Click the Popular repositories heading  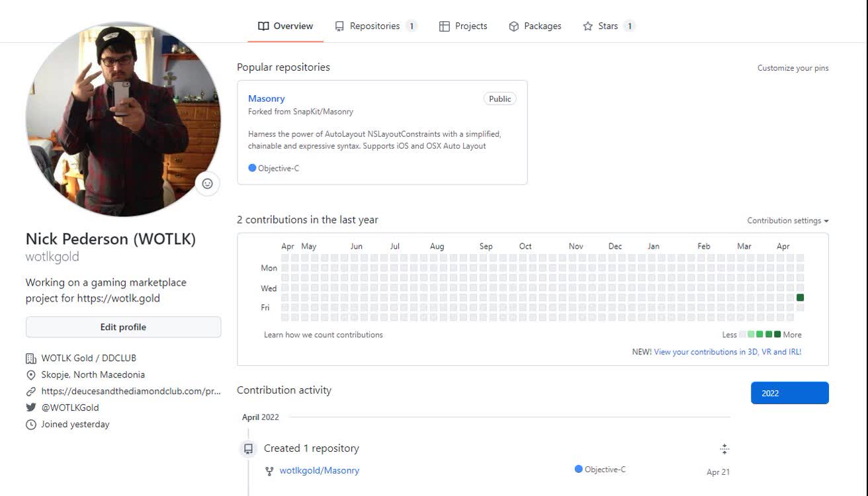point(283,67)
